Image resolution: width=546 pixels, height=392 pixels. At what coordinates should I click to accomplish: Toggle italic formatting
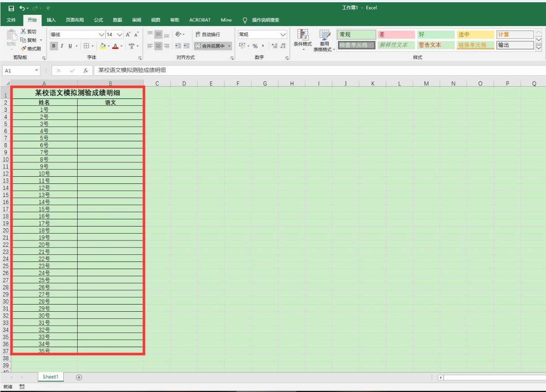click(62, 46)
